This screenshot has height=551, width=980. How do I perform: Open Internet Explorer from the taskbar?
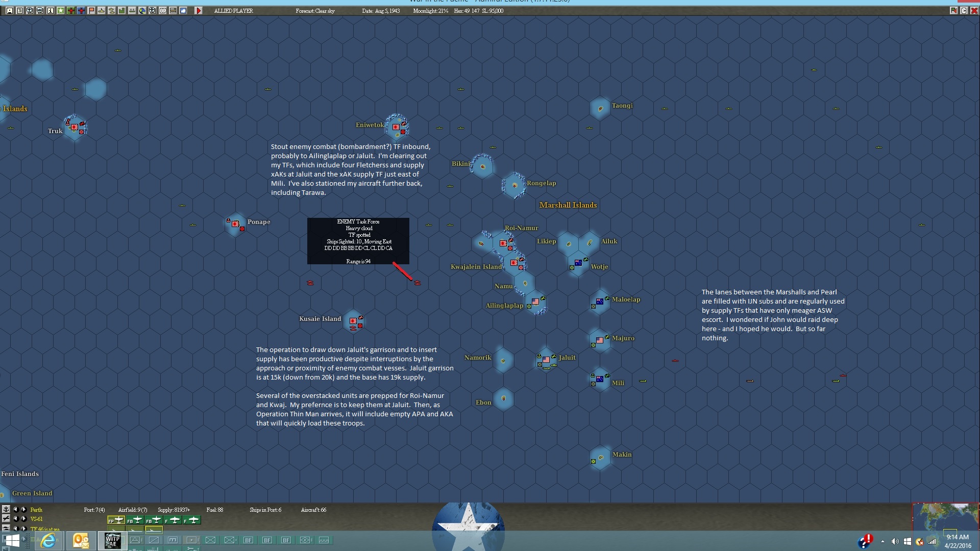pos(48,540)
